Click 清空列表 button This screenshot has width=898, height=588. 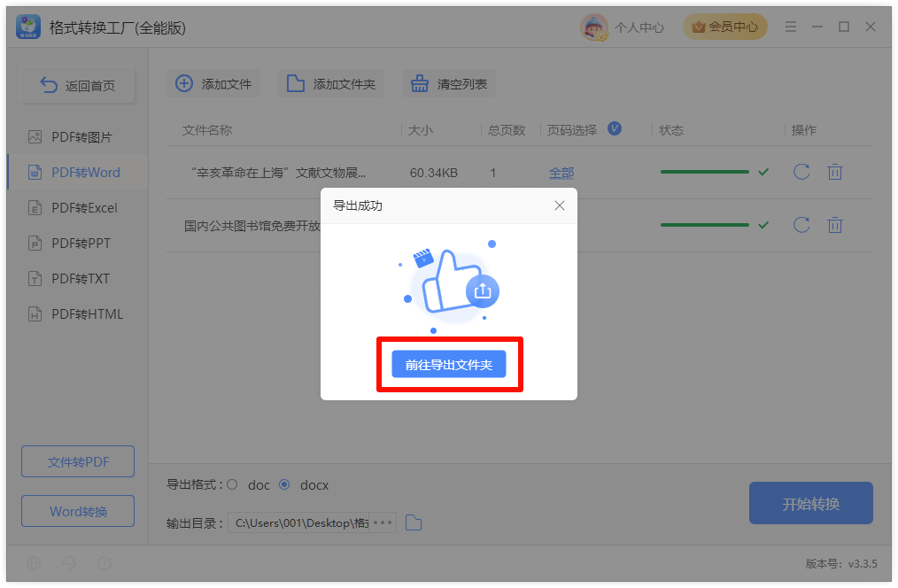[449, 84]
